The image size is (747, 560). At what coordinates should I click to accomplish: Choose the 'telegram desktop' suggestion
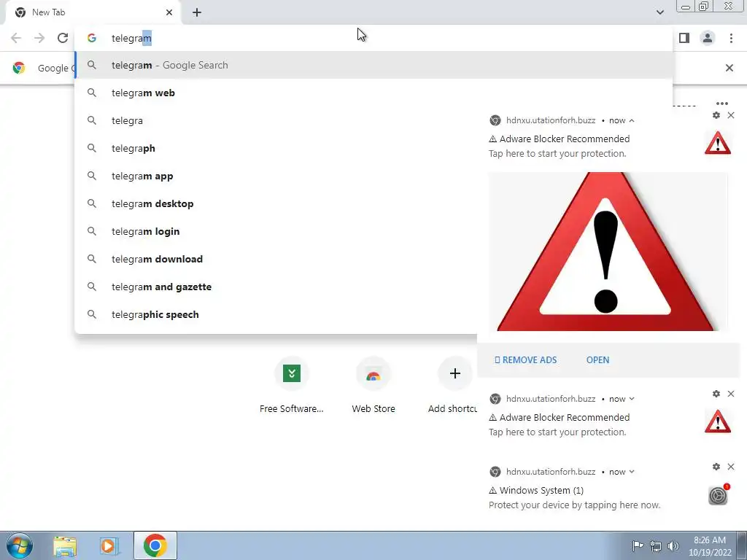(x=276, y=203)
